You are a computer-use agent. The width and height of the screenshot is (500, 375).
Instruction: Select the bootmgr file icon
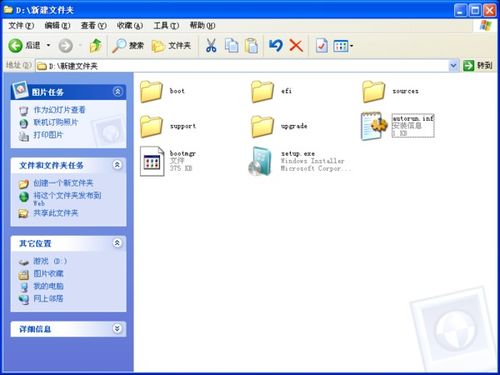pyautogui.click(x=152, y=161)
